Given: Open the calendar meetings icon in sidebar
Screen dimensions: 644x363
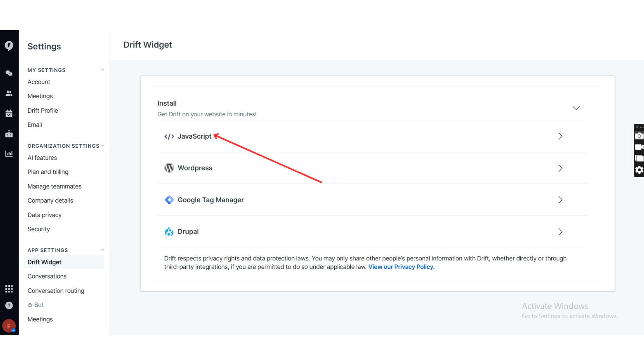Looking at the screenshot, I should click(9, 114).
